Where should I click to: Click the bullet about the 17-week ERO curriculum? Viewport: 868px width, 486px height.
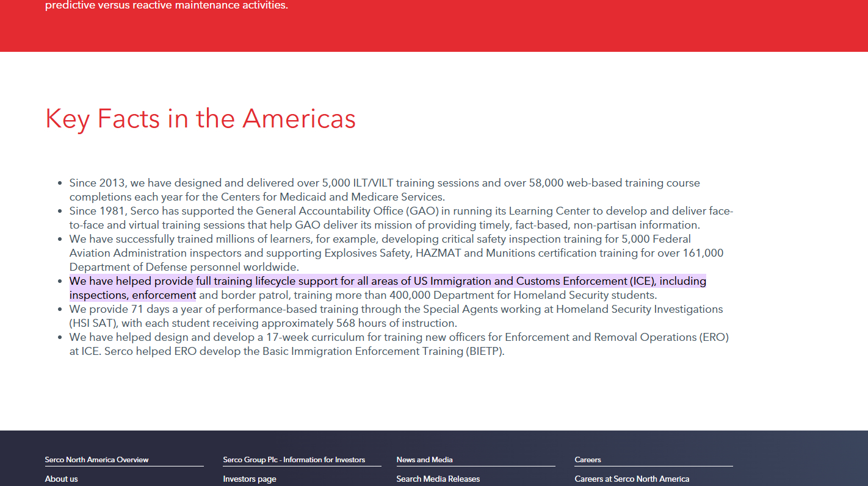tap(398, 338)
